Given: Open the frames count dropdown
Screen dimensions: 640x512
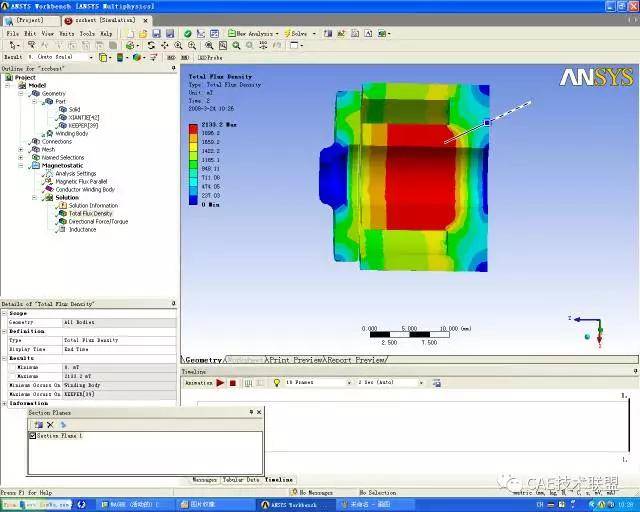Looking at the screenshot, I should tap(349, 383).
